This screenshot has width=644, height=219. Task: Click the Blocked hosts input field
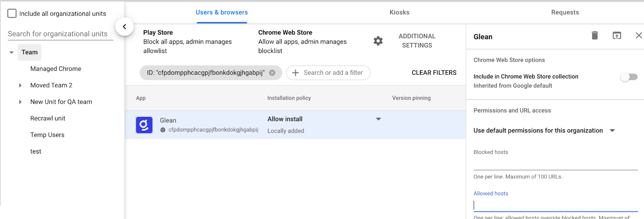point(555,164)
